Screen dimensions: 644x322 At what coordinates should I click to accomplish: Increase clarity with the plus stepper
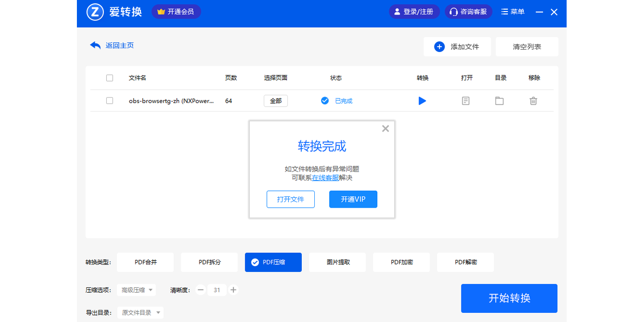tap(233, 290)
